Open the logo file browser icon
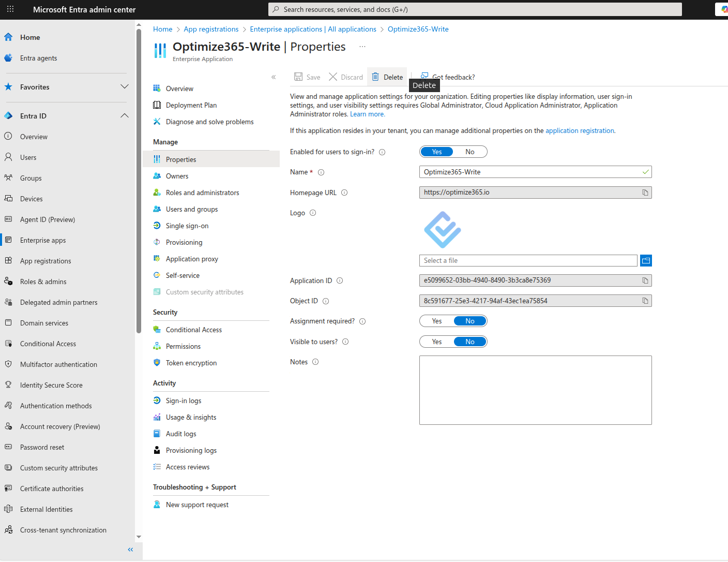Image resolution: width=728 pixels, height=562 pixels. (x=646, y=260)
